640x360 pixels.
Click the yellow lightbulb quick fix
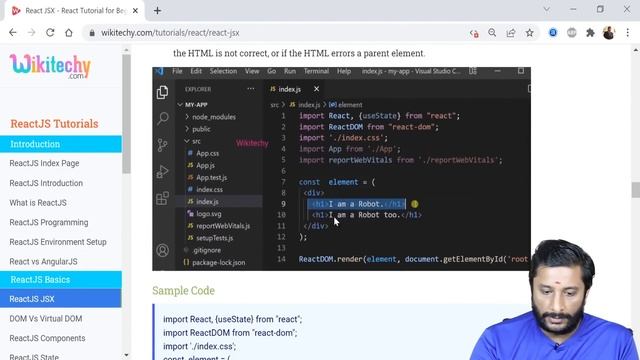pyautogui.click(x=415, y=204)
